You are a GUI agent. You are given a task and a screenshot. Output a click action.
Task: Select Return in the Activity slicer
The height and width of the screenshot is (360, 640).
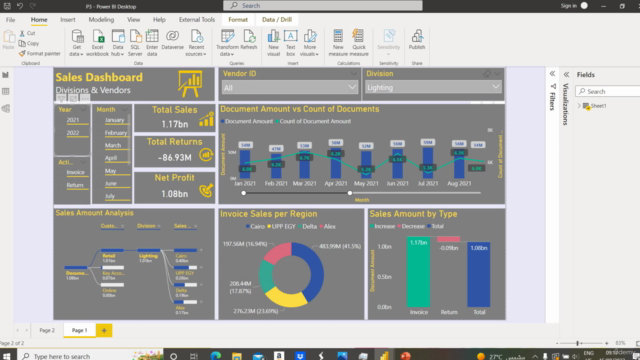[x=75, y=185]
